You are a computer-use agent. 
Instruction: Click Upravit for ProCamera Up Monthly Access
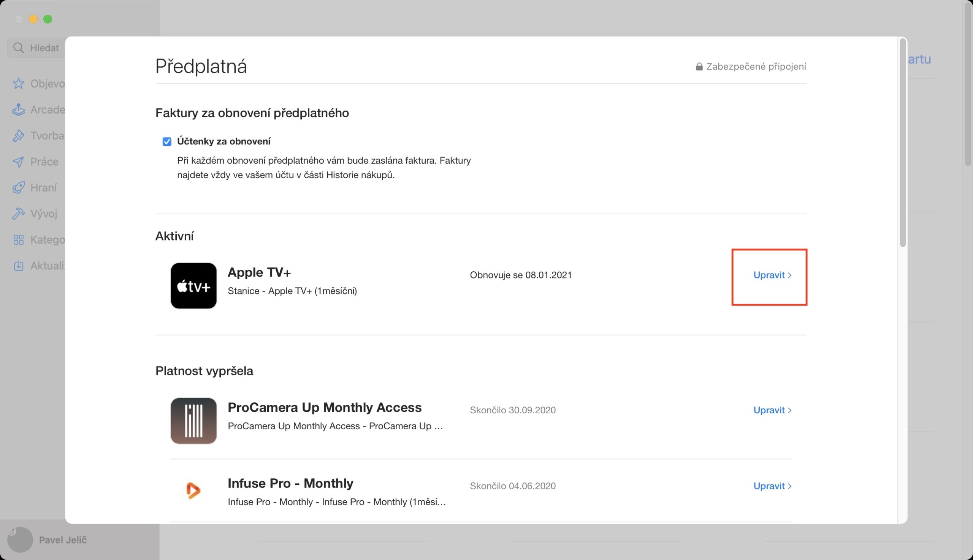[x=772, y=410]
